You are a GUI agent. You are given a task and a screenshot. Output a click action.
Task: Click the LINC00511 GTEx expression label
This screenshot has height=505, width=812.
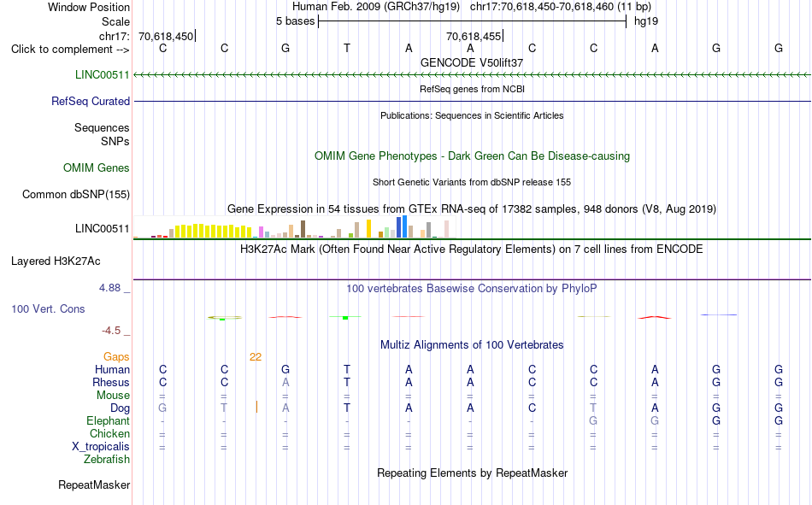coord(102,228)
